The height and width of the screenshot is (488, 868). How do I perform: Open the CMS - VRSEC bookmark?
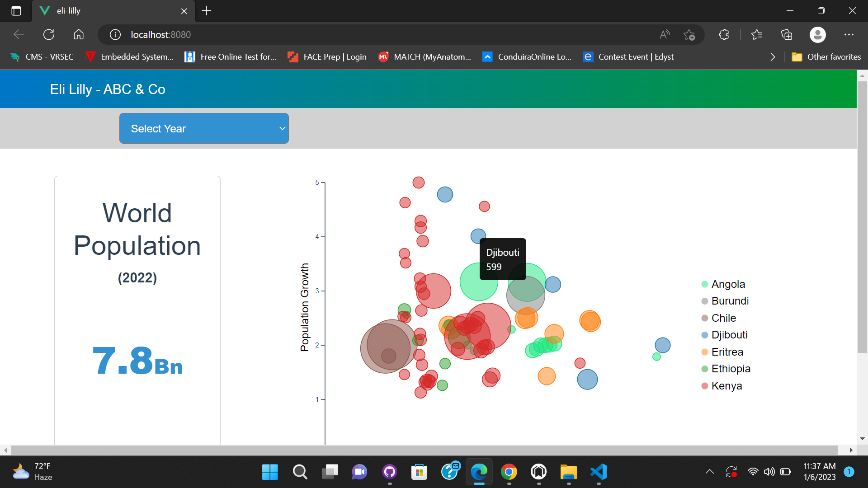(x=42, y=56)
